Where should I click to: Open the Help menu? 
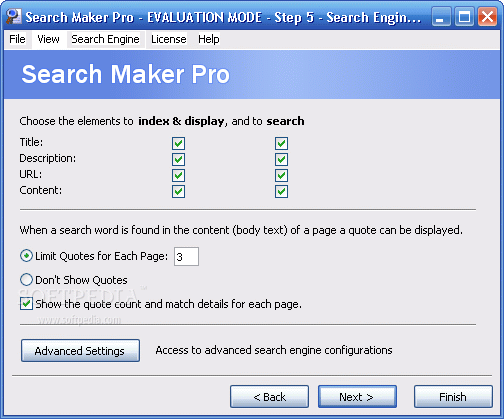[209, 39]
